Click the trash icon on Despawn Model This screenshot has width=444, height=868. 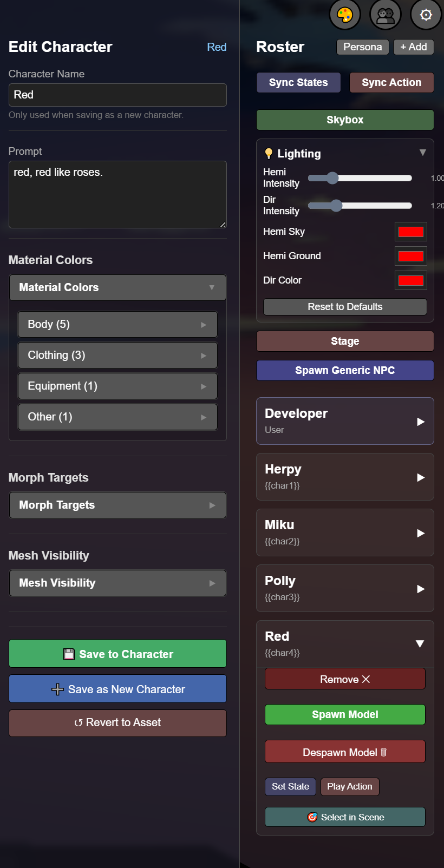coord(384,752)
